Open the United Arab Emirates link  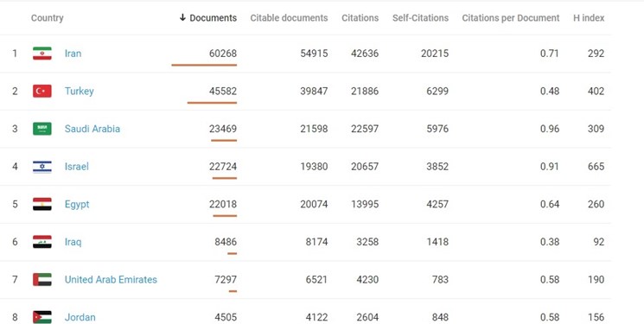click(x=111, y=280)
